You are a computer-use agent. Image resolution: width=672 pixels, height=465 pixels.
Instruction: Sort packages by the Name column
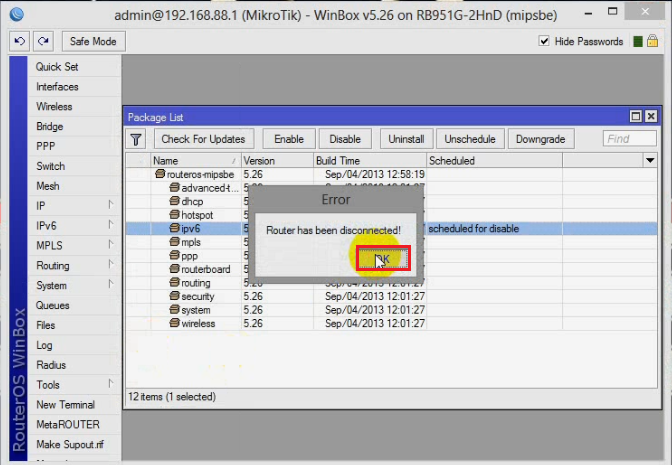coord(196,161)
